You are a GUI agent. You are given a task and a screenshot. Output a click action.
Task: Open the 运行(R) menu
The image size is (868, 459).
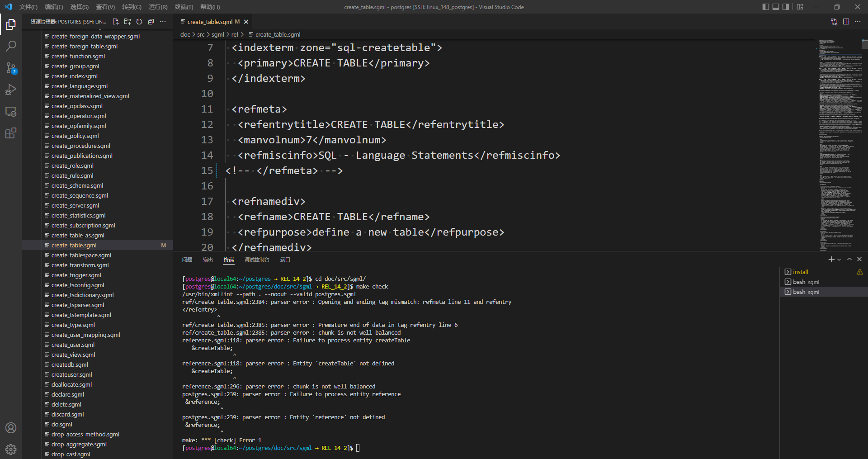point(158,7)
